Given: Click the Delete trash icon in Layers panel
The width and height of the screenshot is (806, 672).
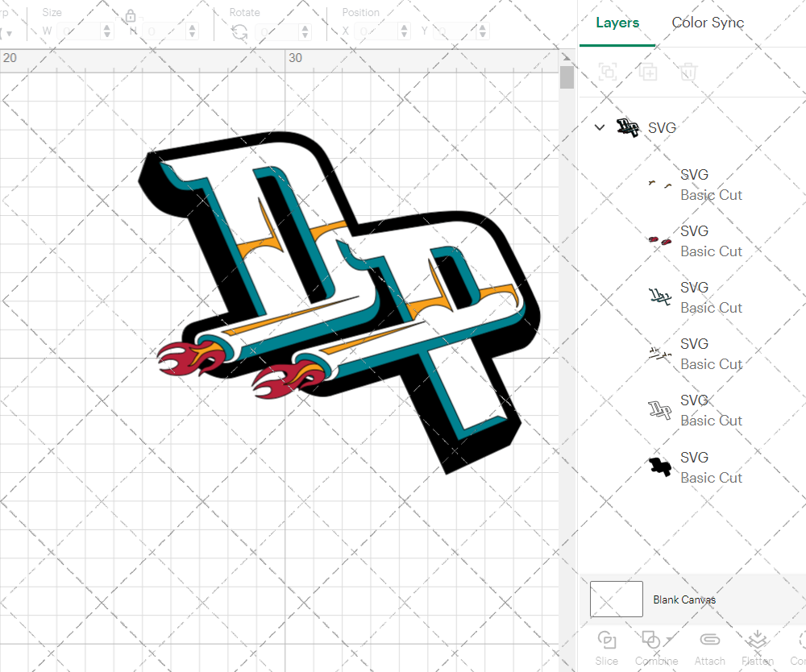Looking at the screenshot, I should pos(688,72).
